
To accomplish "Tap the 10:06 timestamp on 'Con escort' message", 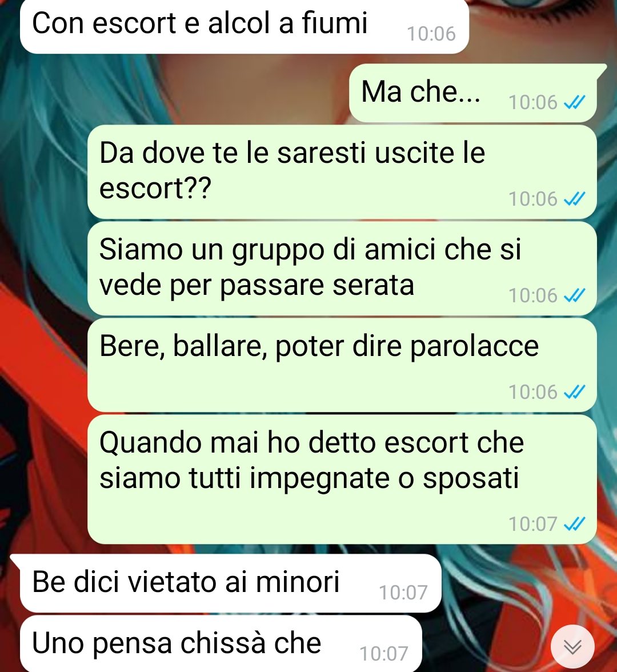I will coord(431,34).
